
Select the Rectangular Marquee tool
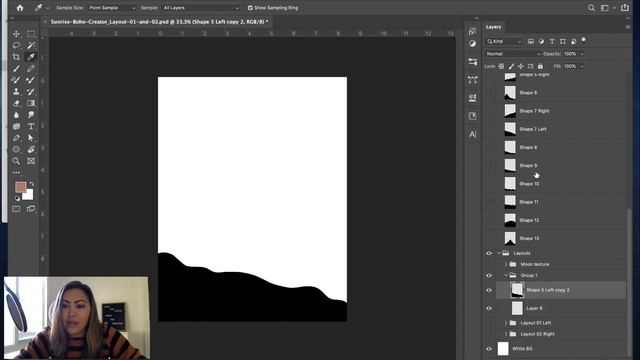pos(31,34)
